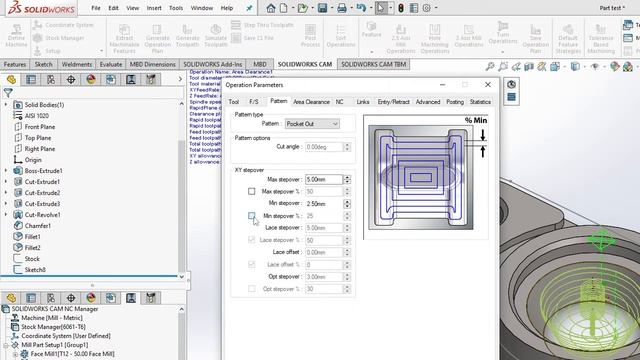Click the Undo arrow icon

[x=361, y=8]
